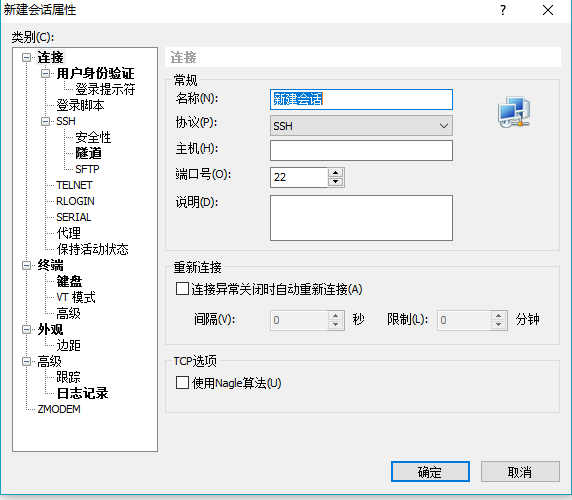
Task: Open the 日志记录 settings
Action: click(x=82, y=394)
